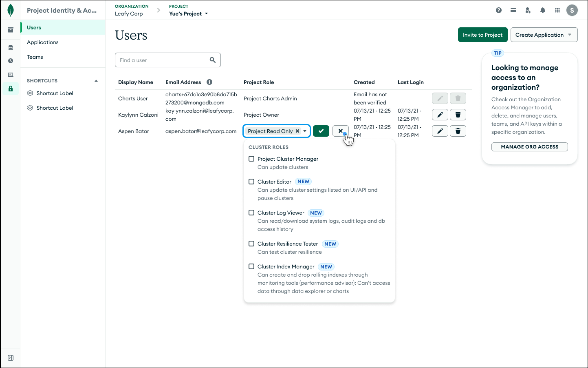The image size is (588, 368).
Task: Collapse the Shortcuts section
Action: pyautogui.click(x=96, y=81)
